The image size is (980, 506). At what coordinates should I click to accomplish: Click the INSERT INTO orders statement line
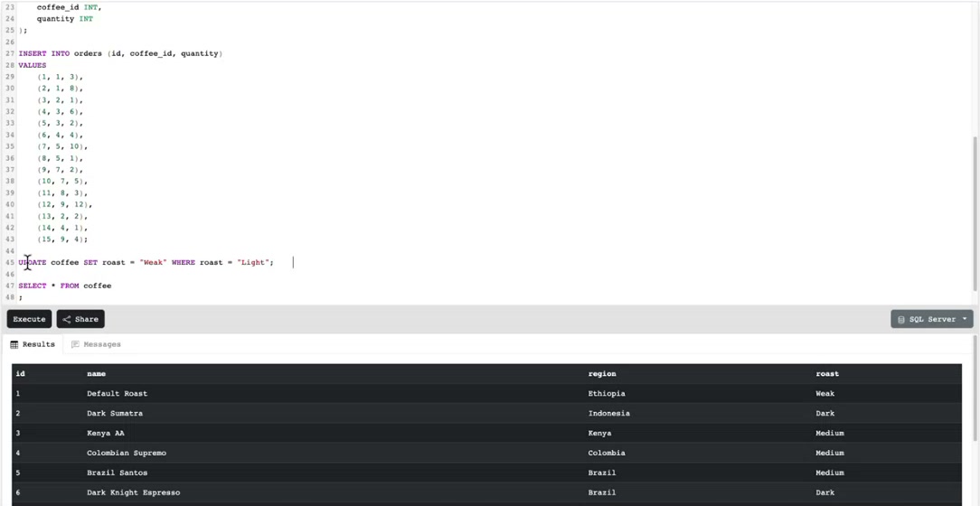[x=120, y=53]
